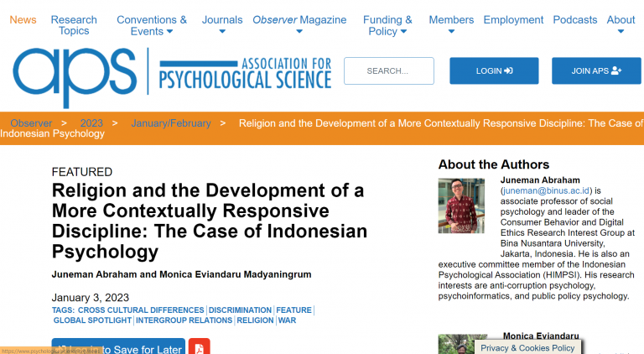Open the January/February breadcrumb link
Viewport: 644px width, 354px height.
pyautogui.click(x=171, y=123)
